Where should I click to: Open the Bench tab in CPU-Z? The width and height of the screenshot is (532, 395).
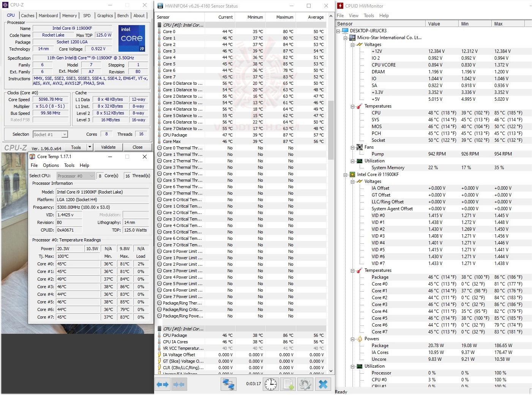tap(123, 16)
